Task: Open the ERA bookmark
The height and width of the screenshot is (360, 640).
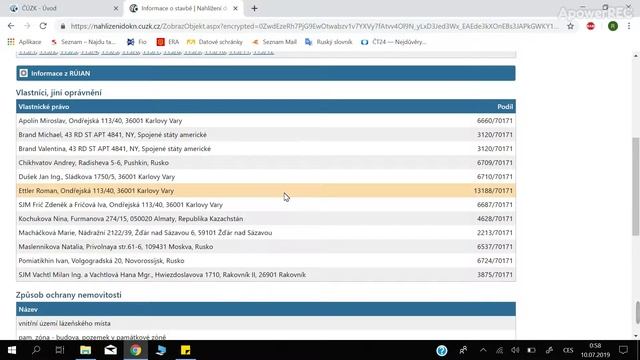Action: click(168, 42)
